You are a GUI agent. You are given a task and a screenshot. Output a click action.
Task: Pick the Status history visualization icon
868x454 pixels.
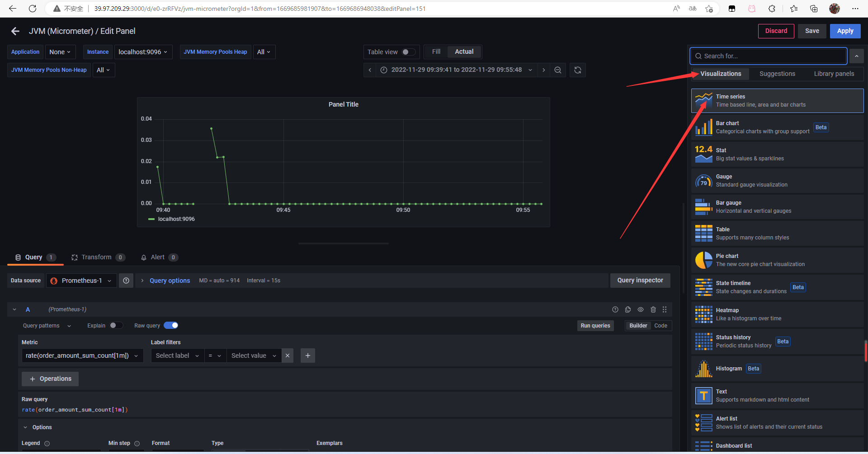coord(703,342)
